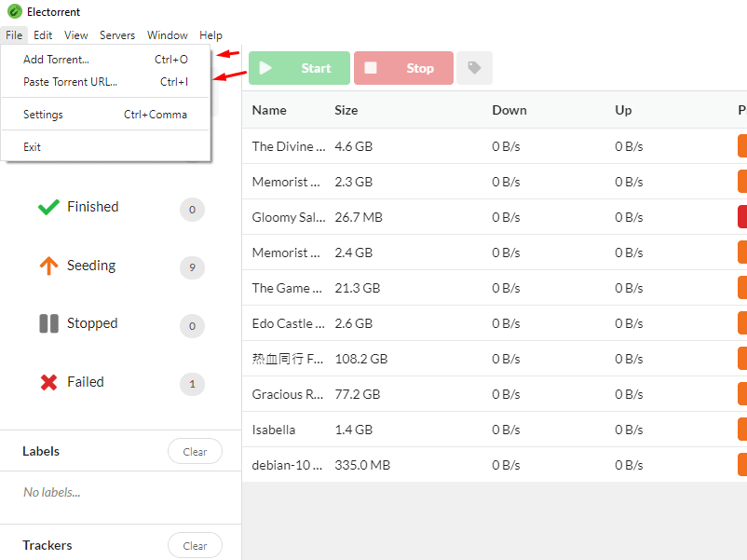Open the Servers menu
Screen dimensions: 747x560
(x=117, y=34)
